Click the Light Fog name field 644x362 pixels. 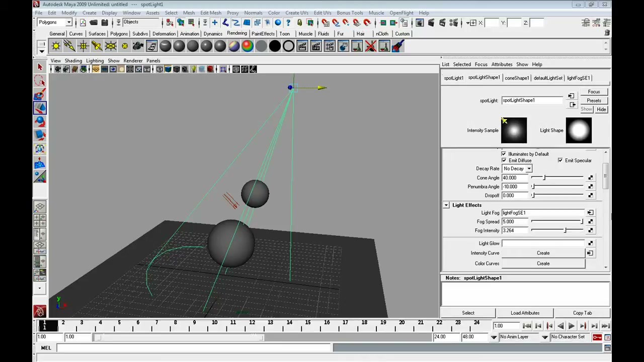543,213
